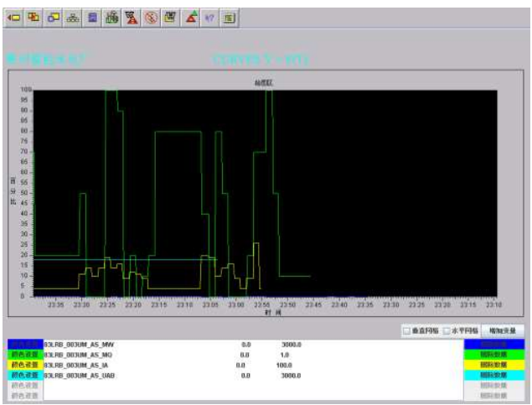Image resolution: width=532 pixels, height=405 pixels.
Task: Click the 22:45 time axis label
Action: click(x=313, y=304)
